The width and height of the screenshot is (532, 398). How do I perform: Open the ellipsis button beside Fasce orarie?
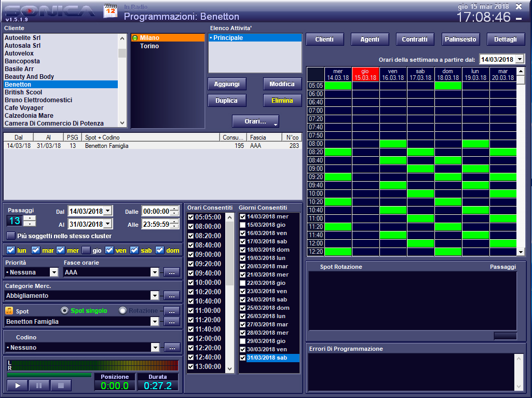[x=172, y=272]
